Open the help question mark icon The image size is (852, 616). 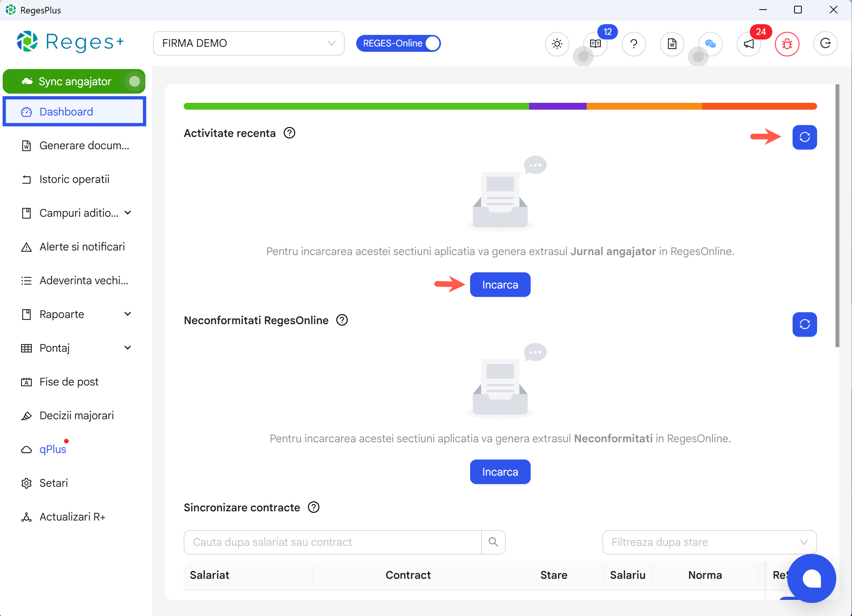click(x=633, y=44)
